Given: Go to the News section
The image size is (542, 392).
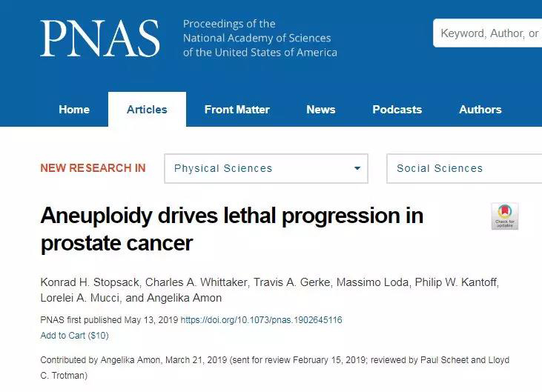Looking at the screenshot, I should point(321,110).
